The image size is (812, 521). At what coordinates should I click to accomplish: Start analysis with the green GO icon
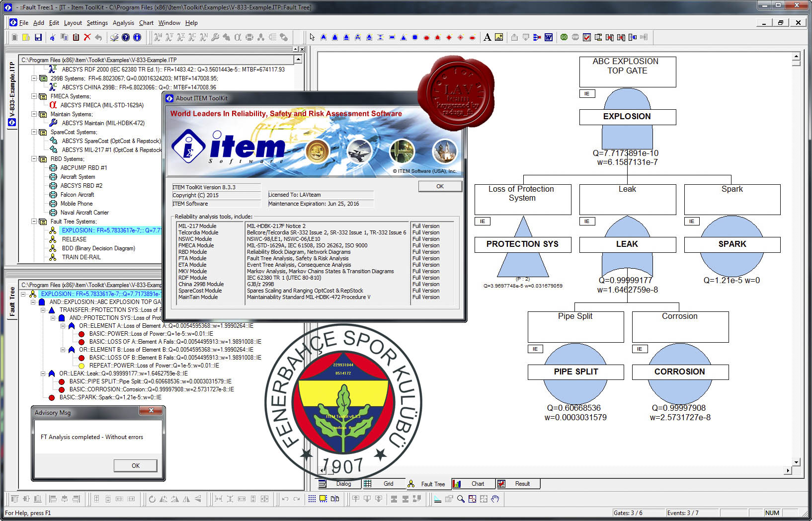564,37
